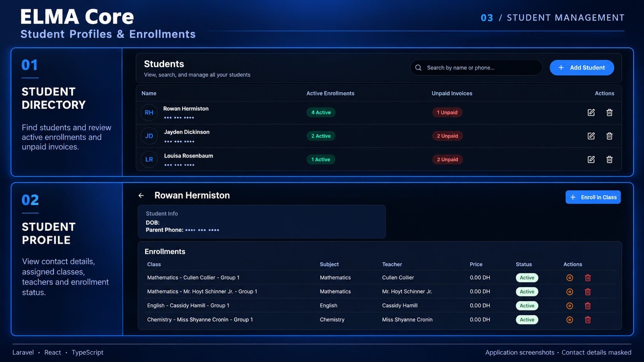The image size is (644, 362).
Task: Edit Louisa Rosenbaum's student entry
Action: click(591, 159)
